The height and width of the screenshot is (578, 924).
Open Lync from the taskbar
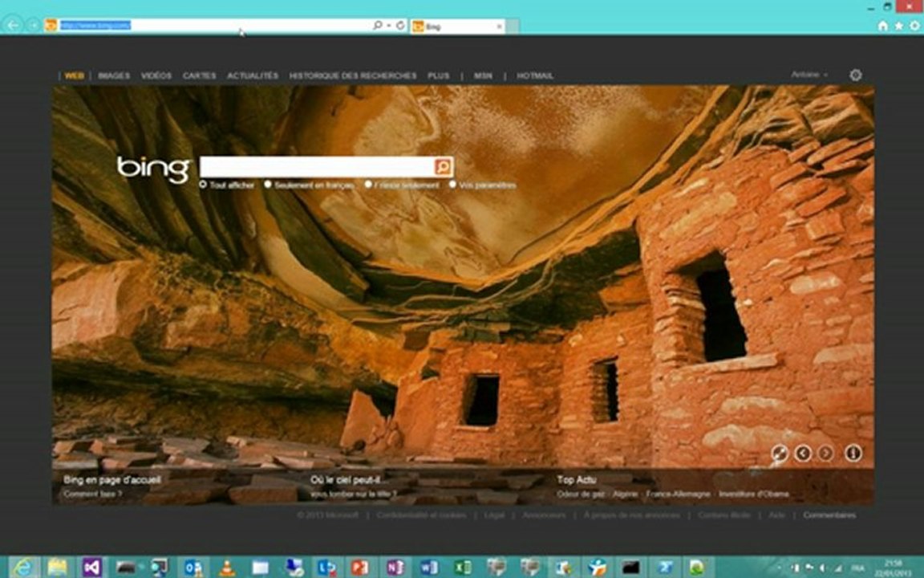(x=327, y=568)
